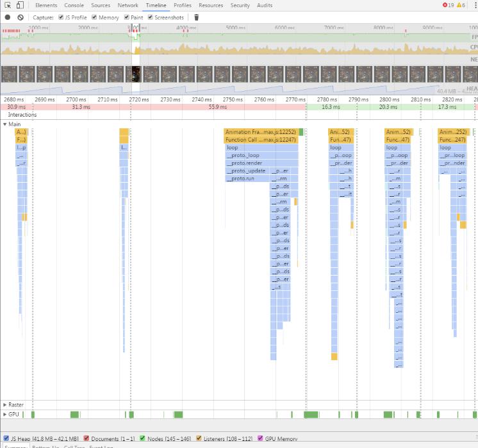Expand the Raster section
The height and width of the screenshot is (448, 478).
coord(4,404)
